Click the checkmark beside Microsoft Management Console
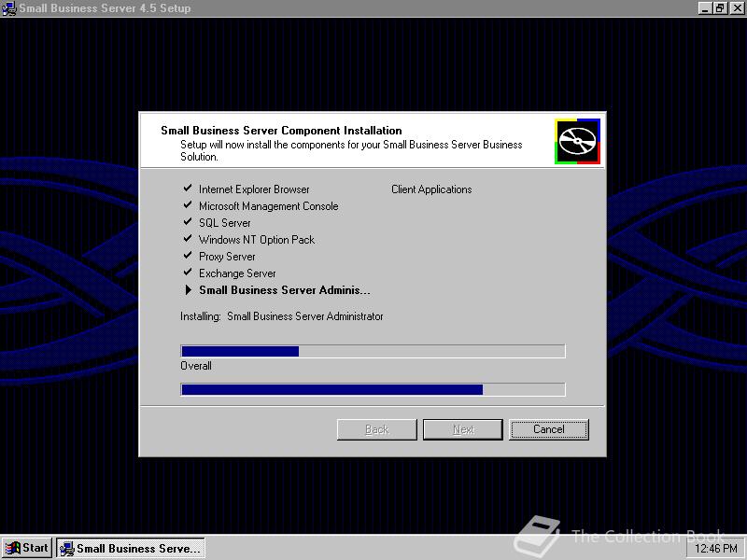 click(x=188, y=205)
